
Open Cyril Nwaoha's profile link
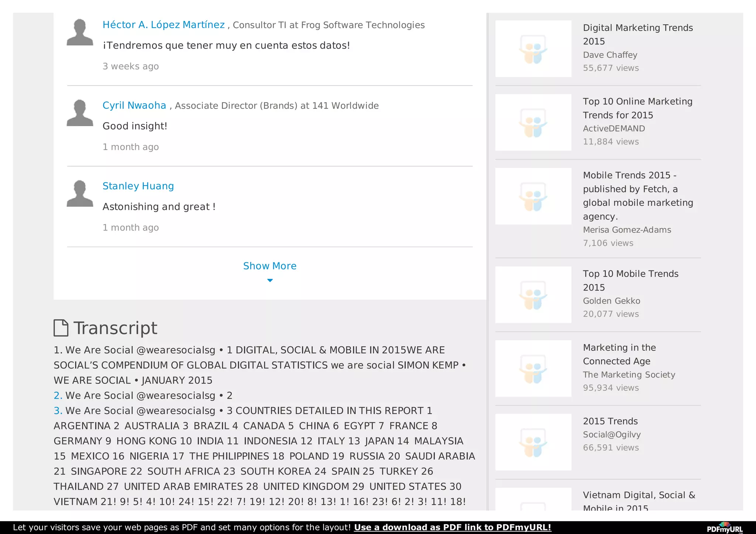(x=134, y=106)
